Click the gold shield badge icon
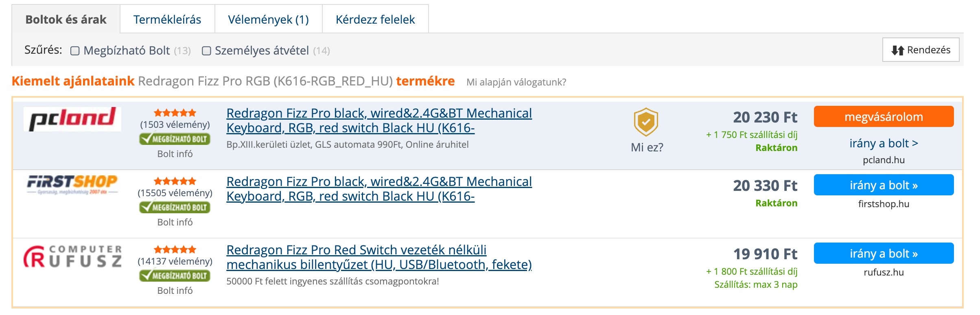This screenshot has width=980, height=315. click(x=646, y=122)
